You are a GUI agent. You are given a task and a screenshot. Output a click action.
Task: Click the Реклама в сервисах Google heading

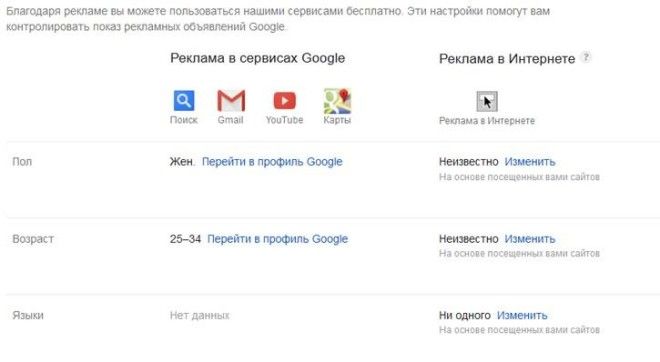pos(257,58)
